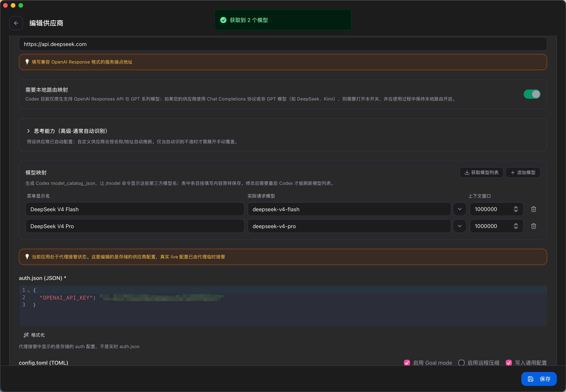The height and width of the screenshot is (392, 566).
Task: Click the deepseek-v4-flash request model field
Action: (349, 209)
